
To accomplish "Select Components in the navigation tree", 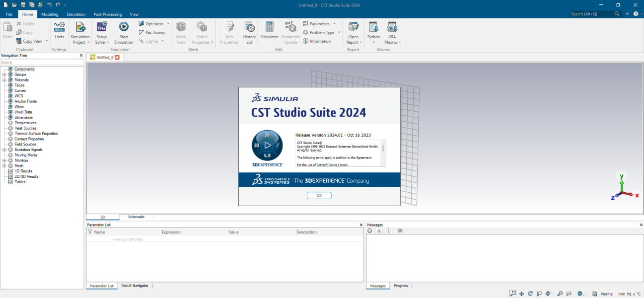I will tap(24, 69).
